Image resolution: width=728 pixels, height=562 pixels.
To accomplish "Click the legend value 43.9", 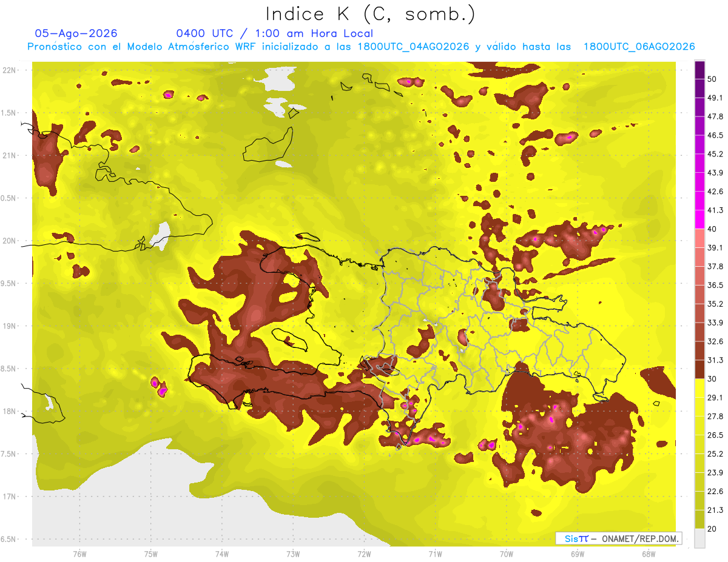I will tap(715, 173).
